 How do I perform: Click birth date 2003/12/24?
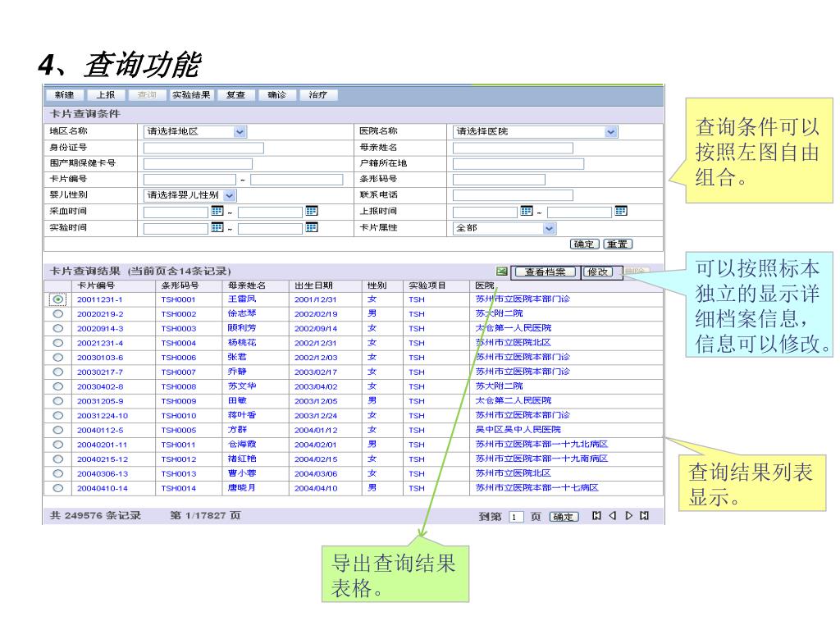pyautogui.click(x=316, y=416)
